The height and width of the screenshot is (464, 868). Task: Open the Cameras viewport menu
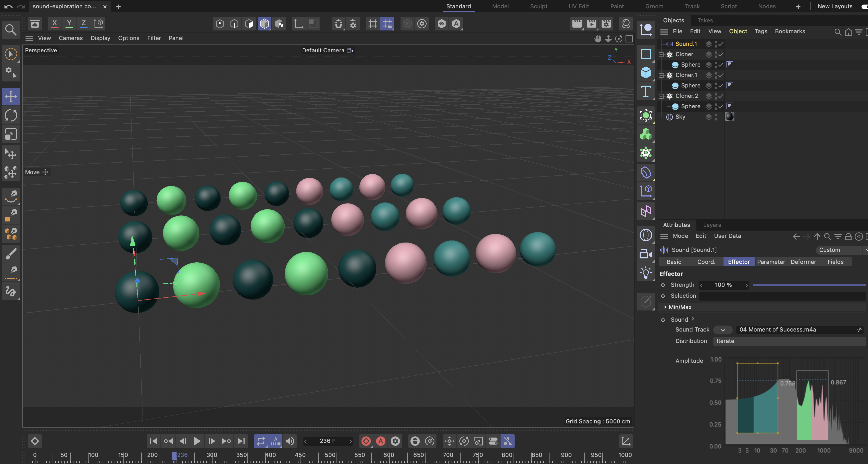click(x=70, y=38)
